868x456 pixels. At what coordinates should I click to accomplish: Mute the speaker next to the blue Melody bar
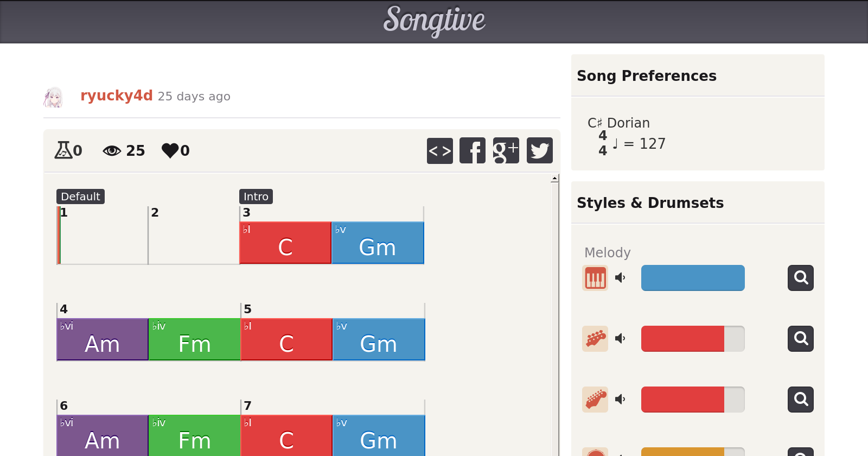coord(620,278)
